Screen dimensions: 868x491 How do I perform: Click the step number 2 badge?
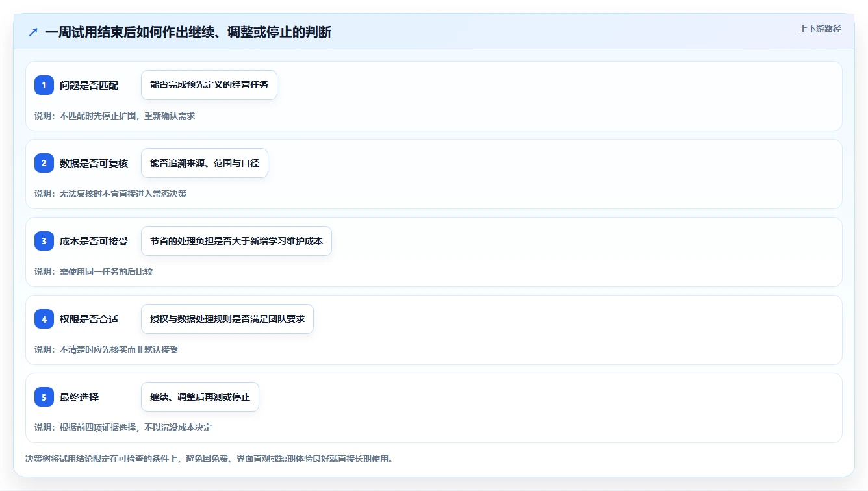coord(44,163)
